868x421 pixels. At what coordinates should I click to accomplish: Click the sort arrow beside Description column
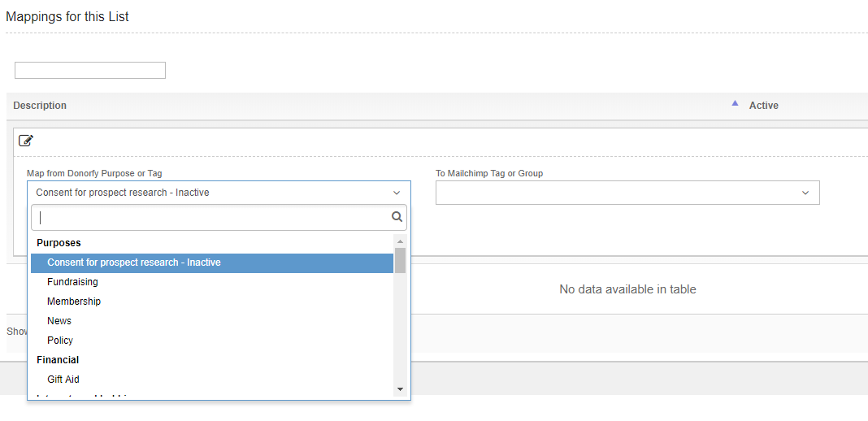(735, 104)
